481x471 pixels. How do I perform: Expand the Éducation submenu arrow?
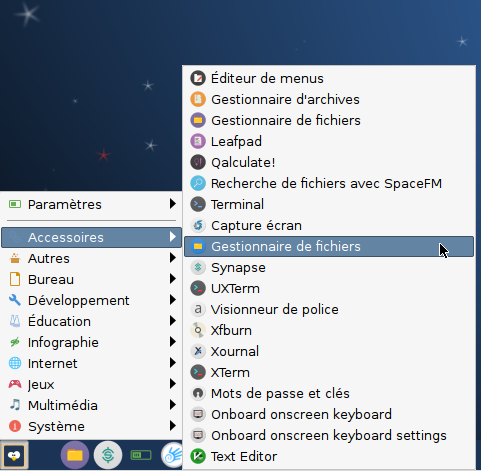click(172, 321)
